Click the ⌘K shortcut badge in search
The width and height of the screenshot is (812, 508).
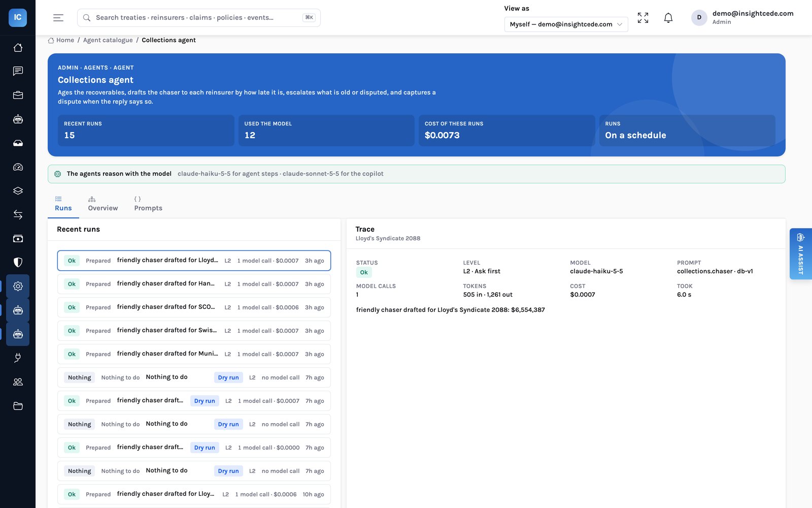click(x=309, y=18)
